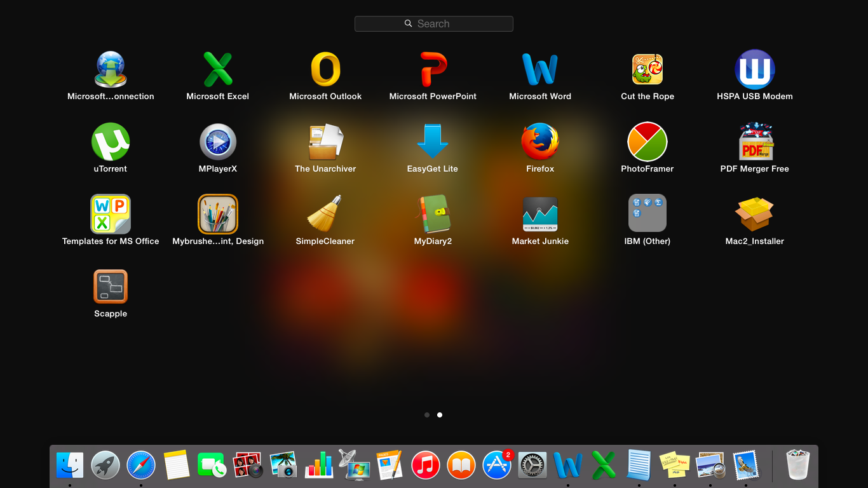This screenshot has width=868, height=488.
Task: Open the PhotoFramer app
Action: point(648,142)
